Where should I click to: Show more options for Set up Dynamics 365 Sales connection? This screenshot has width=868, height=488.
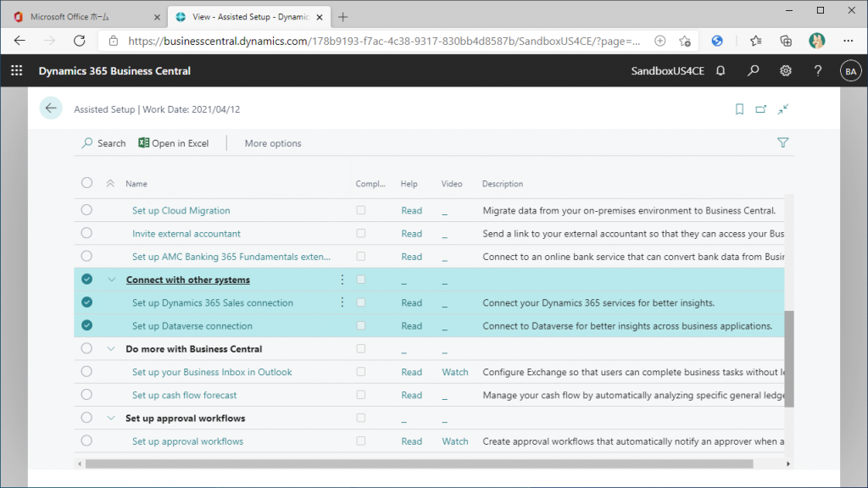pos(342,302)
